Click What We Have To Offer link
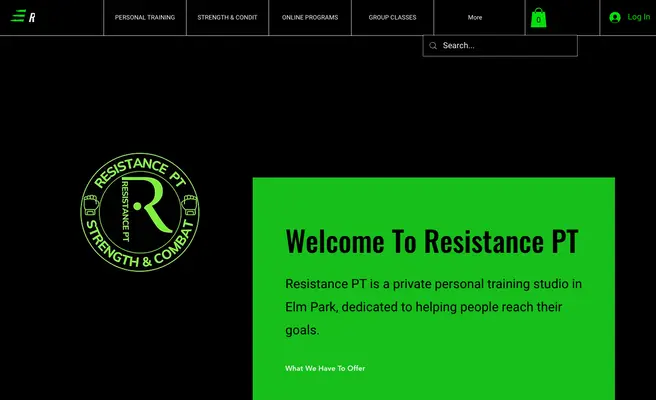 325,368
